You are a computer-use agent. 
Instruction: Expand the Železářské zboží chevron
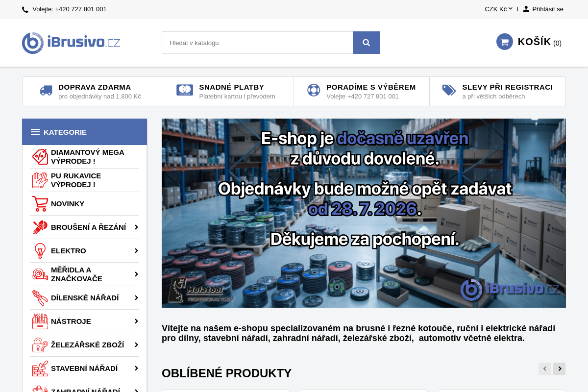[x=136, y=345]
